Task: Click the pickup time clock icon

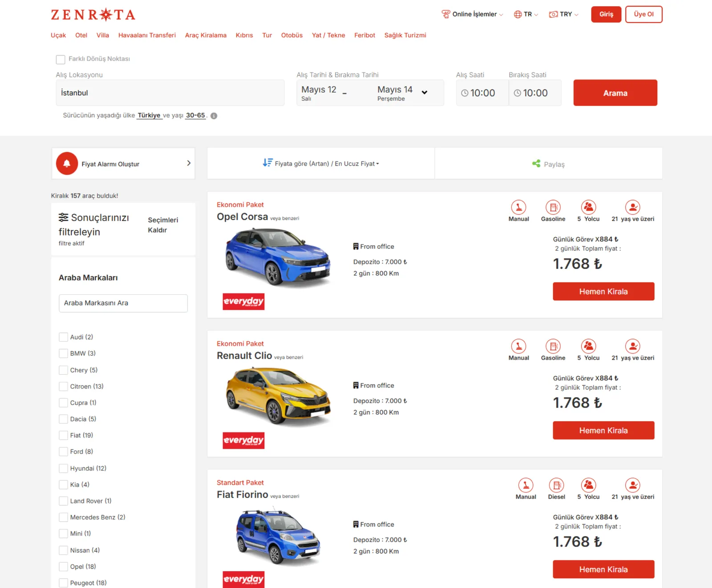Action: click(465, 93)
